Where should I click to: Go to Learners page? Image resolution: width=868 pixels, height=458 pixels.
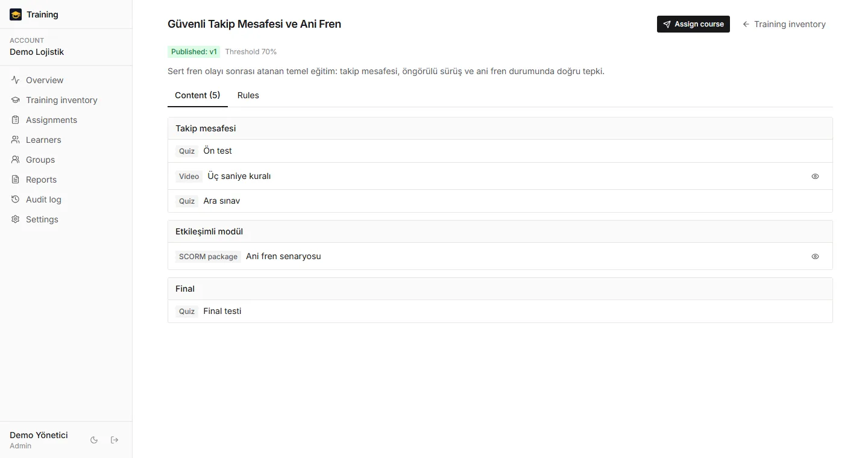point(66,140)
